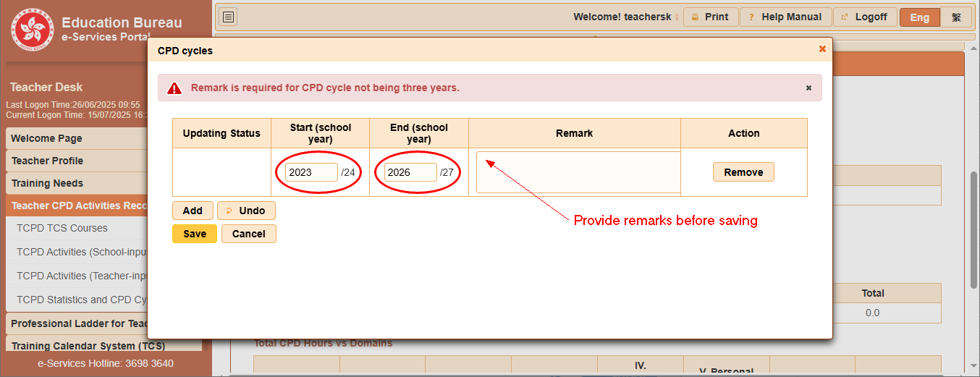Expand Teacher CPD Activities Record menu
The image size is (980, 377).
[x=77, y=206]
